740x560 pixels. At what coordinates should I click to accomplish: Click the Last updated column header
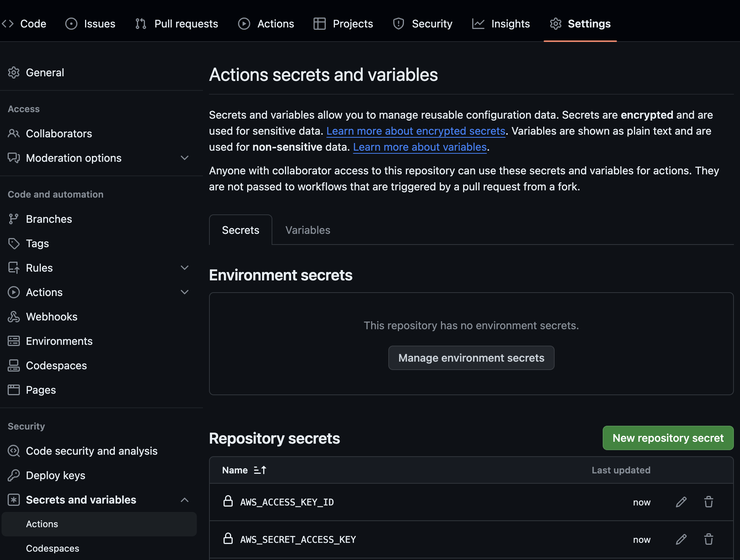click(x=621, y=470)
